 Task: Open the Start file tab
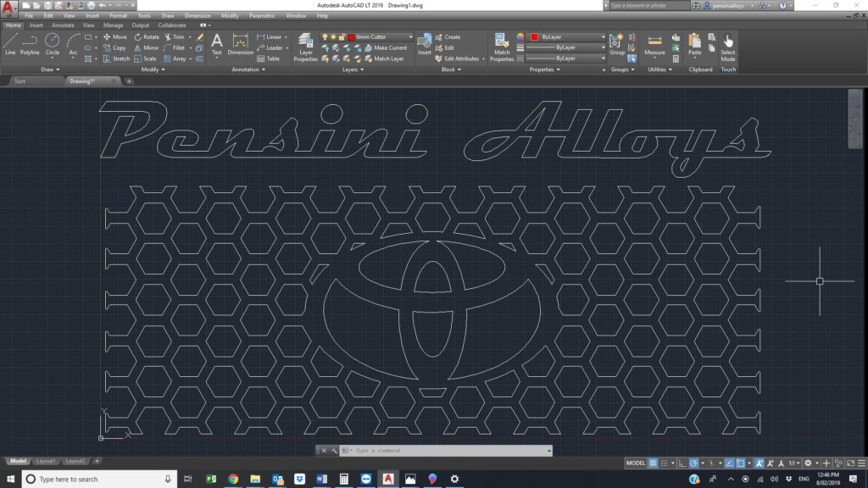(20, 81)
